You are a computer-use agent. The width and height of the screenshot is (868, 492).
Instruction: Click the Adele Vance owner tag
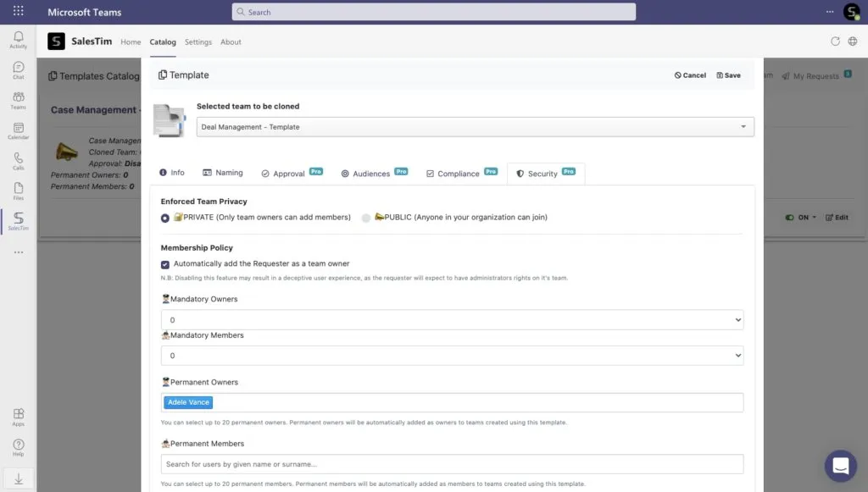188,402
